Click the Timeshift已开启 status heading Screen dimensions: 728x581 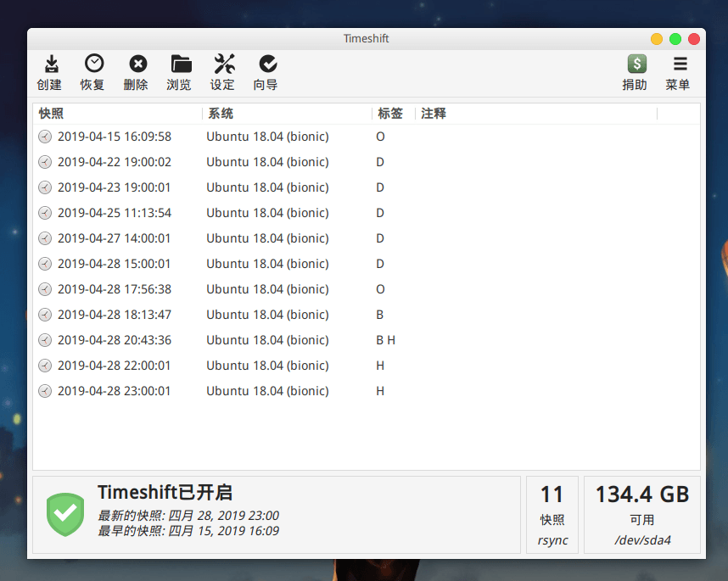coord(165,492)
